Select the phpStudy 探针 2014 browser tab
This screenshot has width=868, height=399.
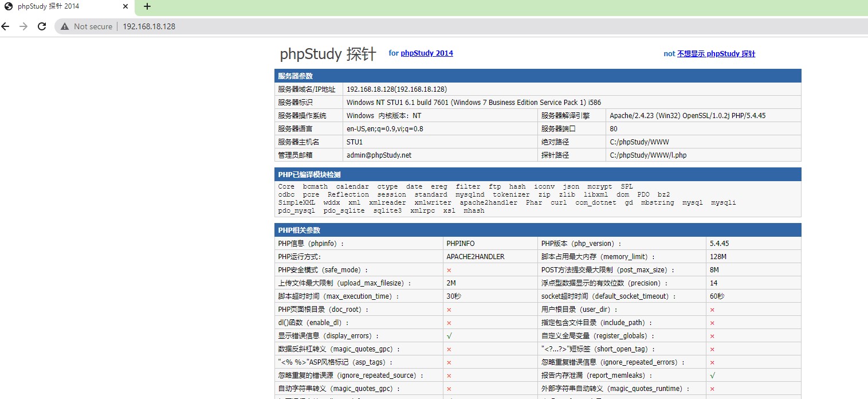[63, 7]
